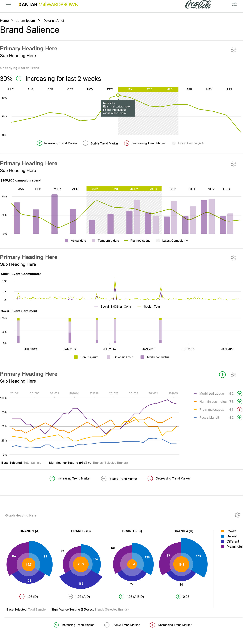Click decreasing marker beside 1.03 (D)
Screen dimensions: 243x644
click(x=22, y=596)
